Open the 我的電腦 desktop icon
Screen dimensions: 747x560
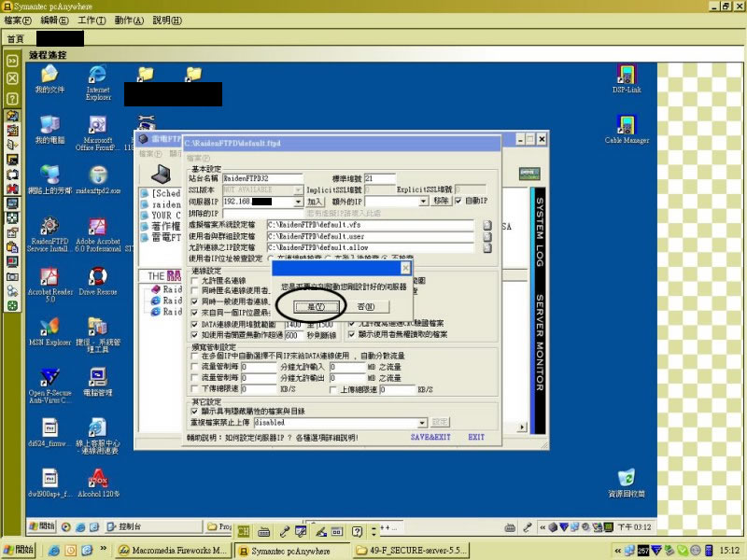[49, 130]
